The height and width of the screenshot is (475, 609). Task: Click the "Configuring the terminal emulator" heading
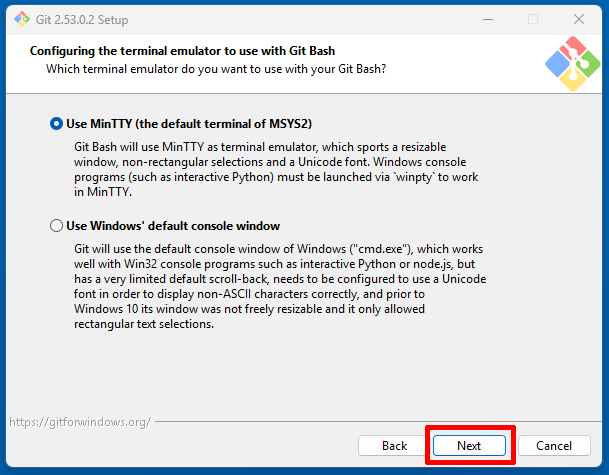tap(182, 50)
